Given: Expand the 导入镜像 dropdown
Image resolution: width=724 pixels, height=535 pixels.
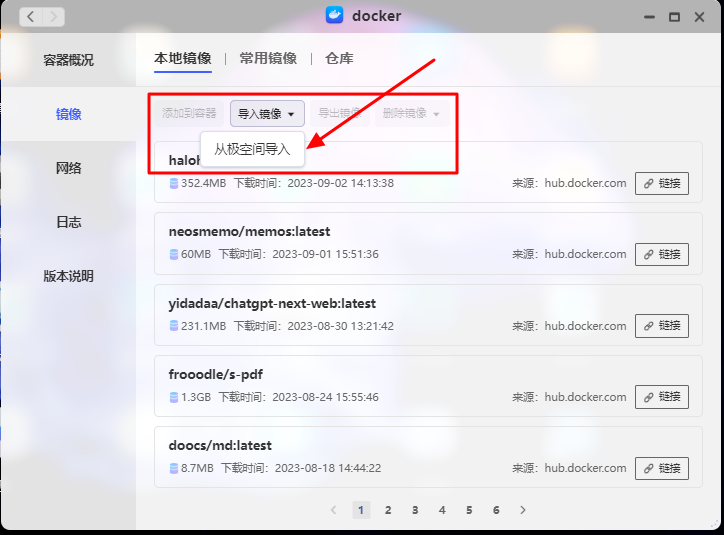Looking at the screenshot, I should [x=267, y=114].
